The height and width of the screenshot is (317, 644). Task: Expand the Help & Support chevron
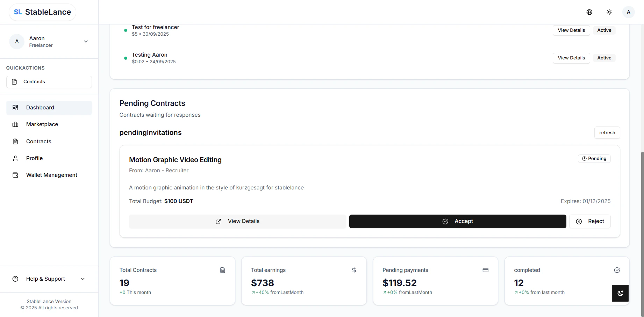83,279
